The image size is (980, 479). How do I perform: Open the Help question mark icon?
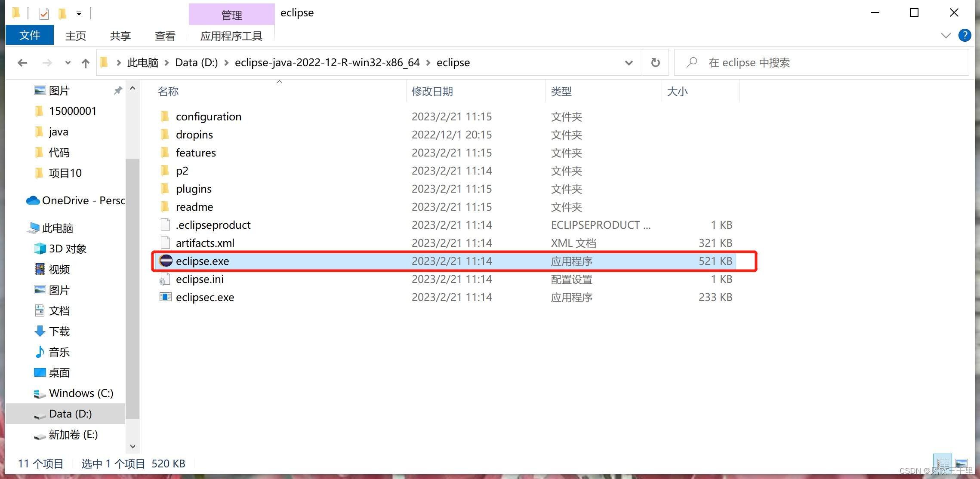tap(965, 35)
